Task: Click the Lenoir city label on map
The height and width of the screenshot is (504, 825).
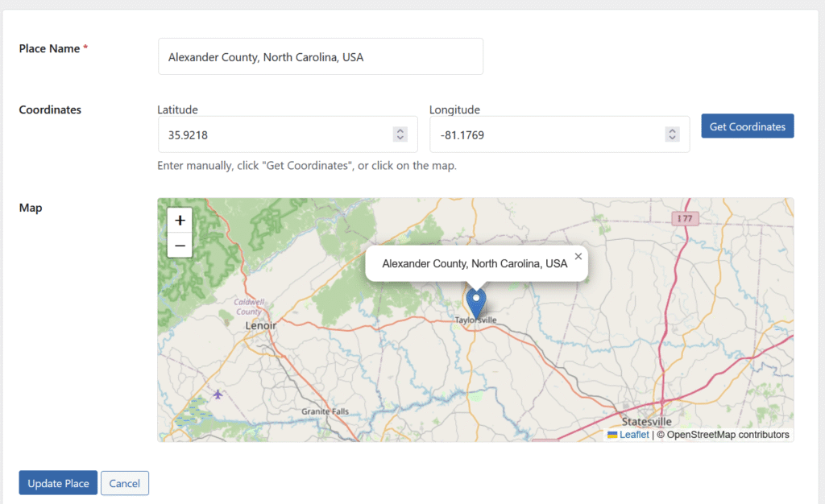Action: pos(260,325)
